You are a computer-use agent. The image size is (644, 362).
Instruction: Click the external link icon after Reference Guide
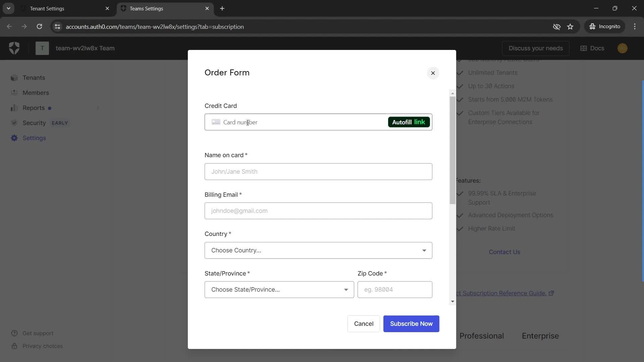pyautogui.click(x=551, y=293)
